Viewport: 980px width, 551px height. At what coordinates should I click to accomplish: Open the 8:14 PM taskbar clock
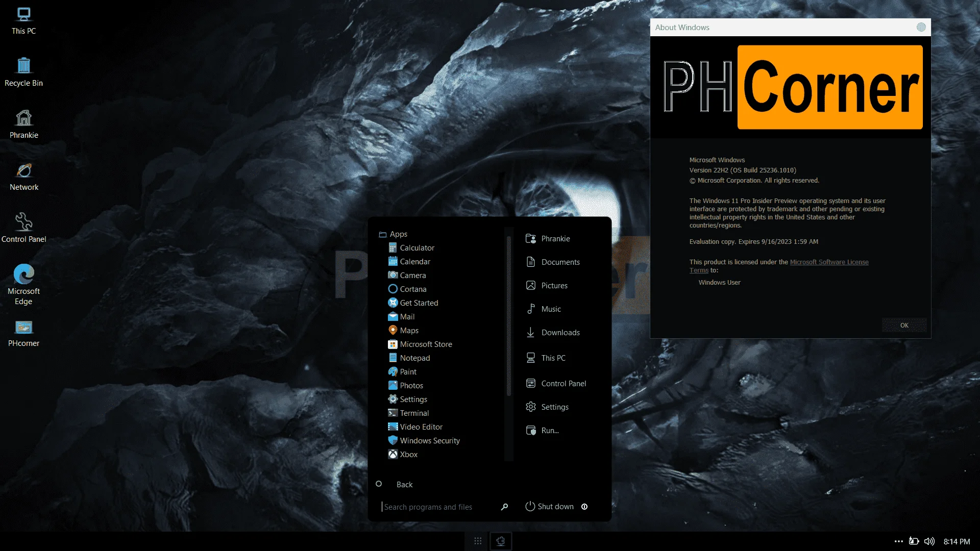pyautogui.click(x=957, y=541)
